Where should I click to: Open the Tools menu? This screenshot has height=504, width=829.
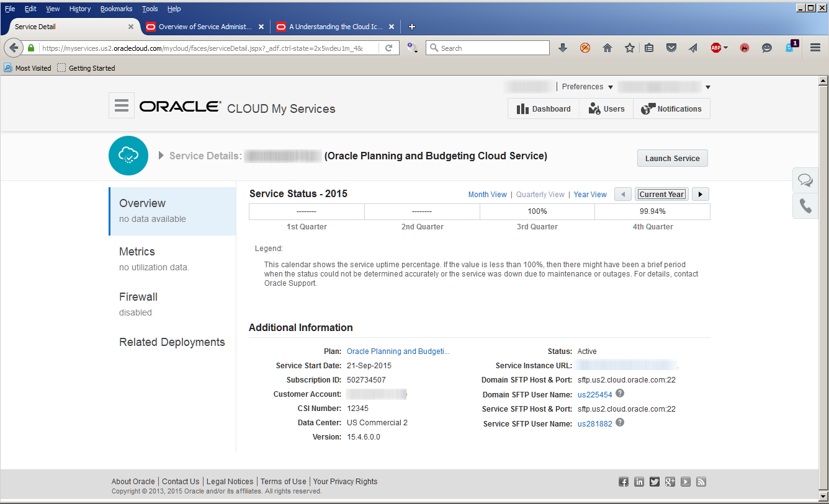point(150,9)
